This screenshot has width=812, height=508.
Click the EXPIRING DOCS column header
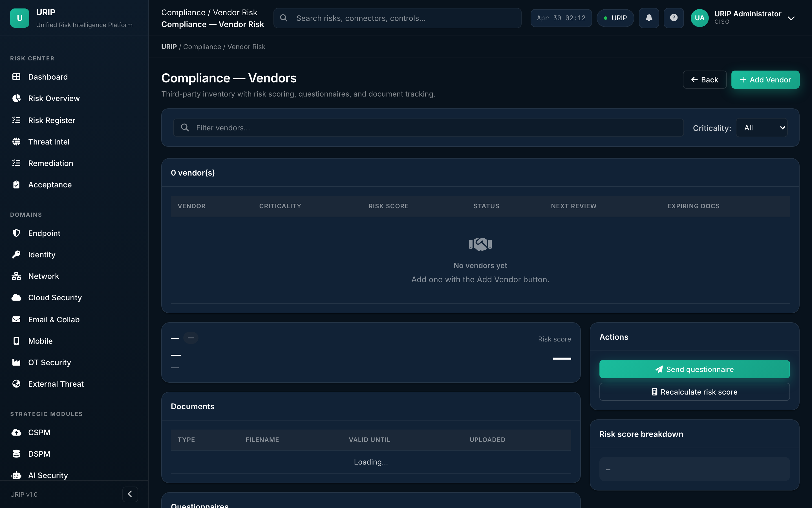click(693, 206)
